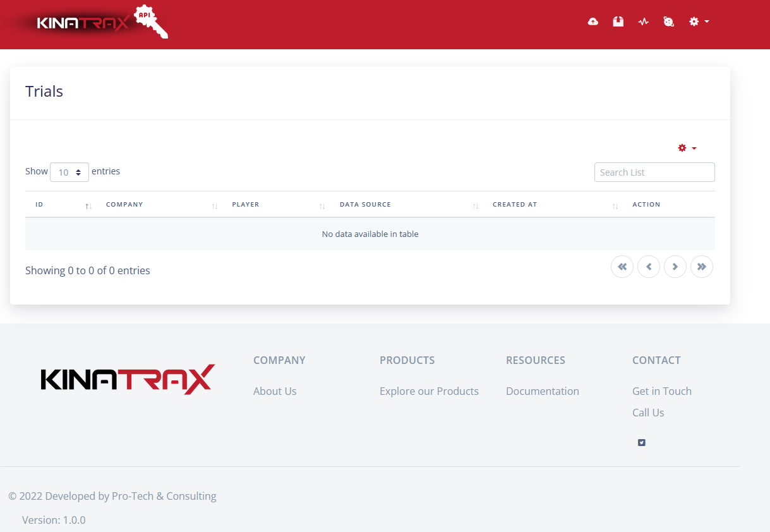770x532 pixels.
Task: Open the white gear settings dropdown in header
Action: click(699, 21)
